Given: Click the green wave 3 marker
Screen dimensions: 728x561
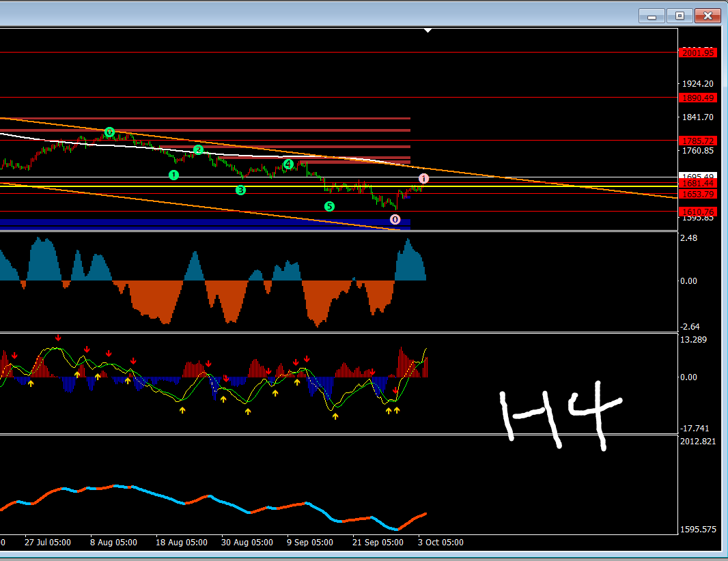Looking at the screenshot, I should point(240,190).
